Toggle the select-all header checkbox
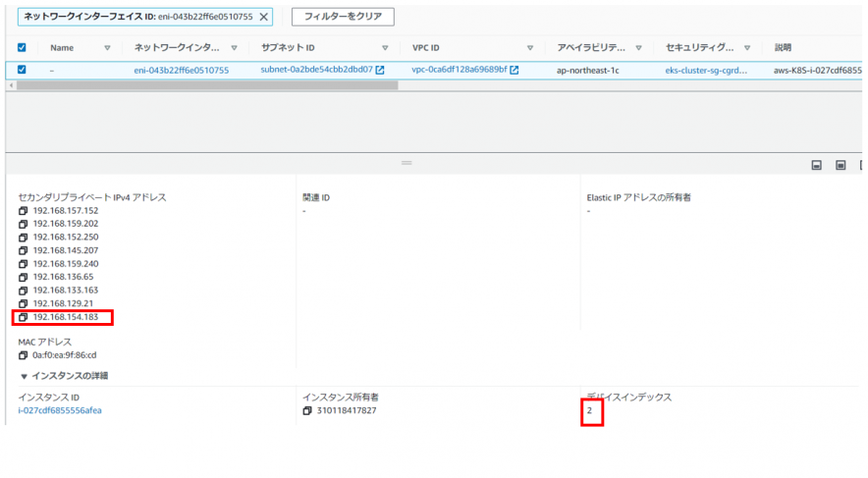This screenshot has width=868, height=478. coord(22,47)
